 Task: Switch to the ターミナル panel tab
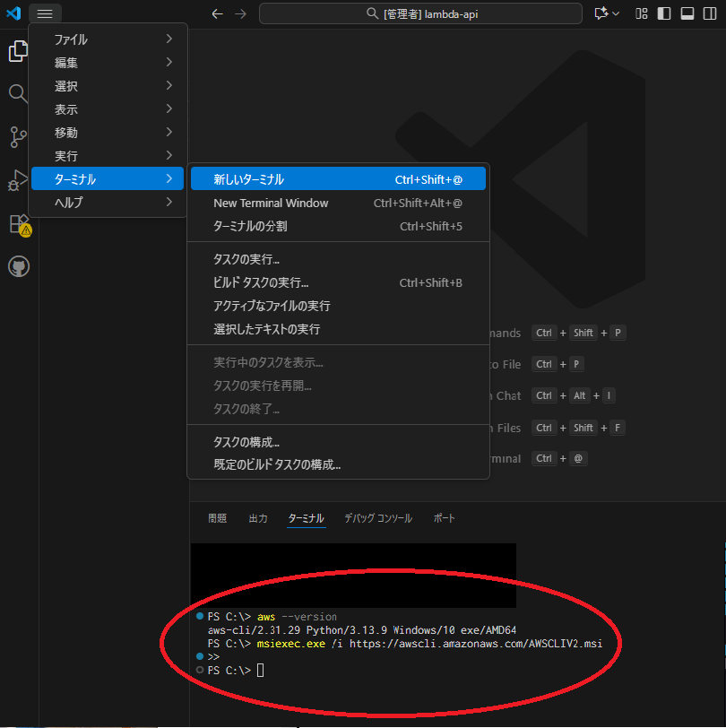point(306,518)
